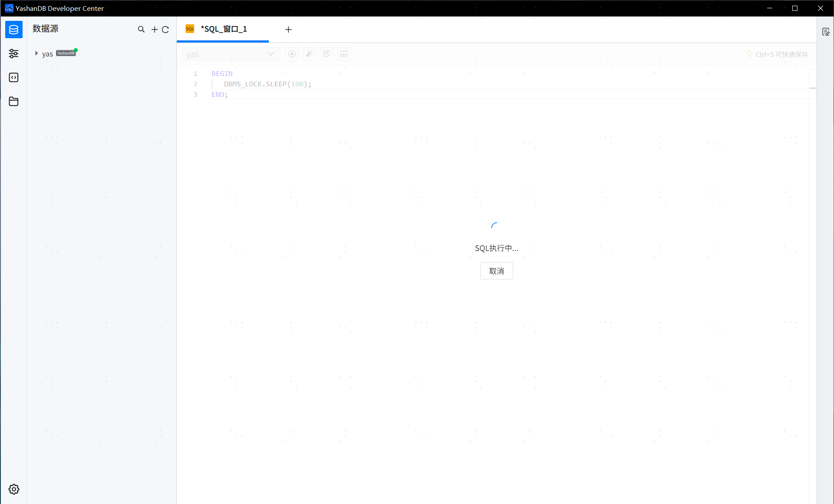Click the 数据源 panel heading
The image size is (834, 504).
[46, 29]
